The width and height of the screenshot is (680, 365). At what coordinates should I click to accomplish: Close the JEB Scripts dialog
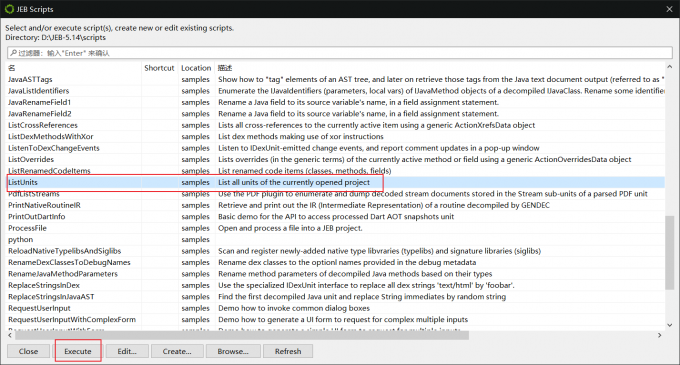click(x=669, y=9)
